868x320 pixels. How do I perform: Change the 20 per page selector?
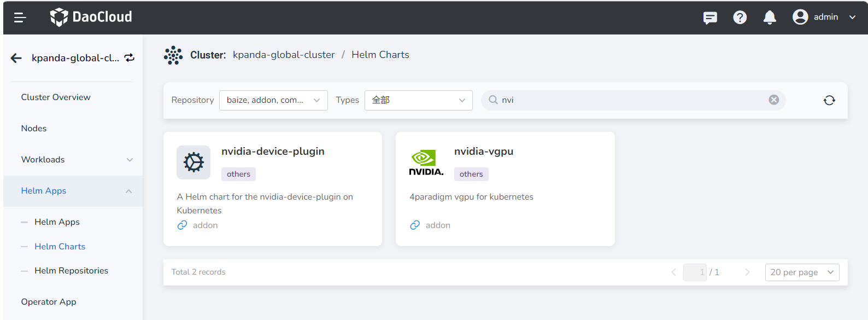801,272
